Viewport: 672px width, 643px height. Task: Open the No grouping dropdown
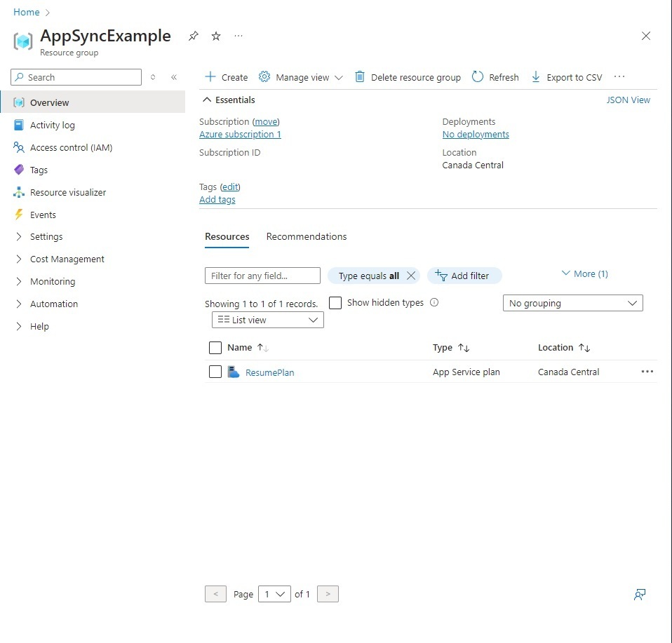click(572, 302)
